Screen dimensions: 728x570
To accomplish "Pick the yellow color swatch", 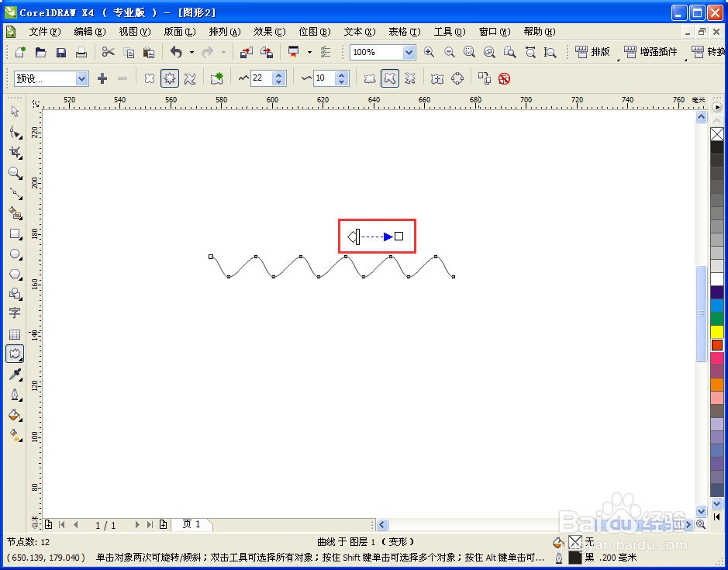I will point(717,332).
